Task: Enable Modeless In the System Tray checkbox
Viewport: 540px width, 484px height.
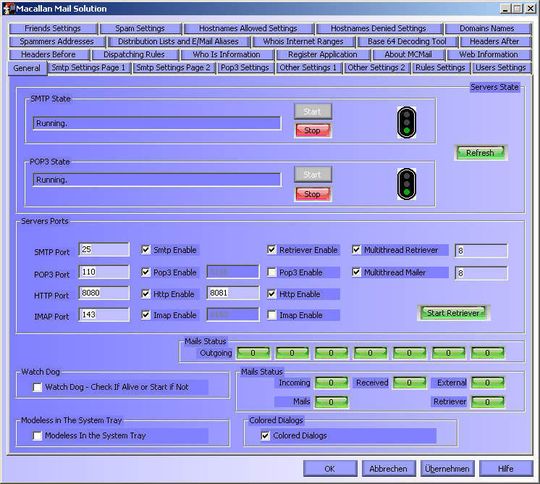Action: (37, 436)
